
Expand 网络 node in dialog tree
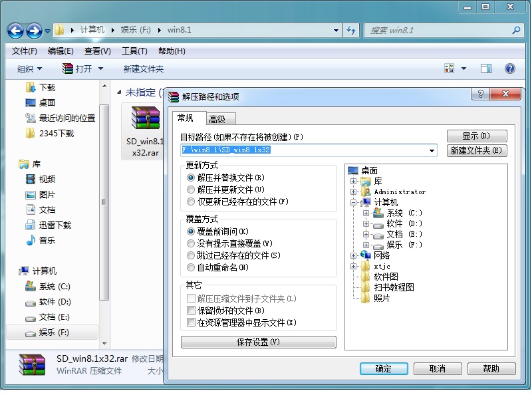click(353, 255)
